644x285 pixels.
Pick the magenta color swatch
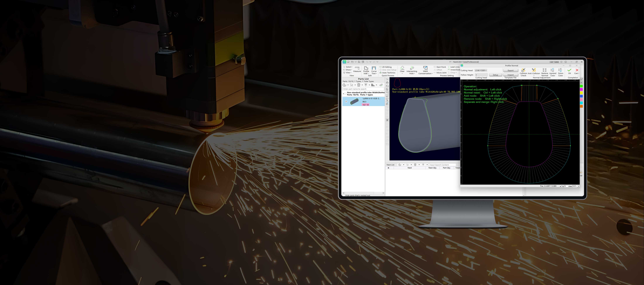[581, 89]
